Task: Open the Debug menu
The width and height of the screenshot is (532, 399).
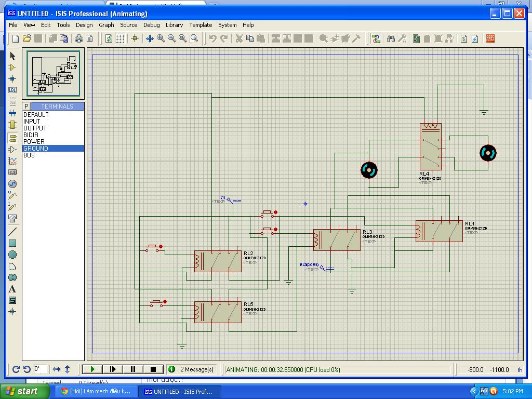Action: 151,25
